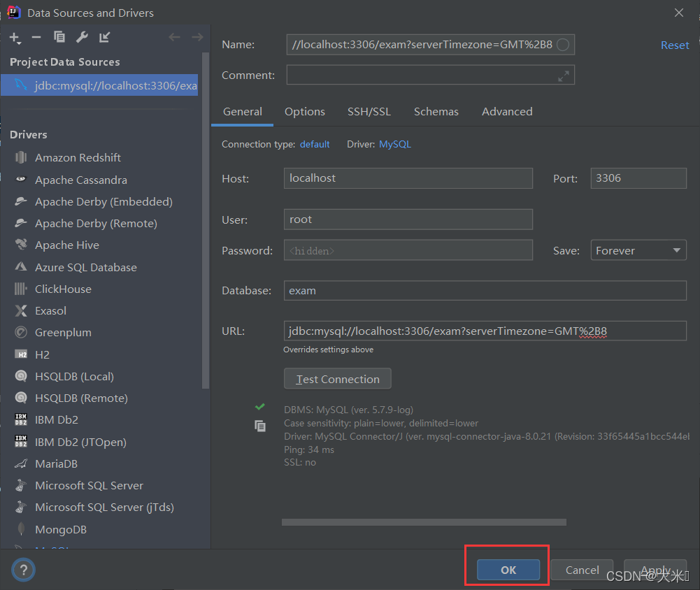Click the Host field with localhost

(408, 178)
